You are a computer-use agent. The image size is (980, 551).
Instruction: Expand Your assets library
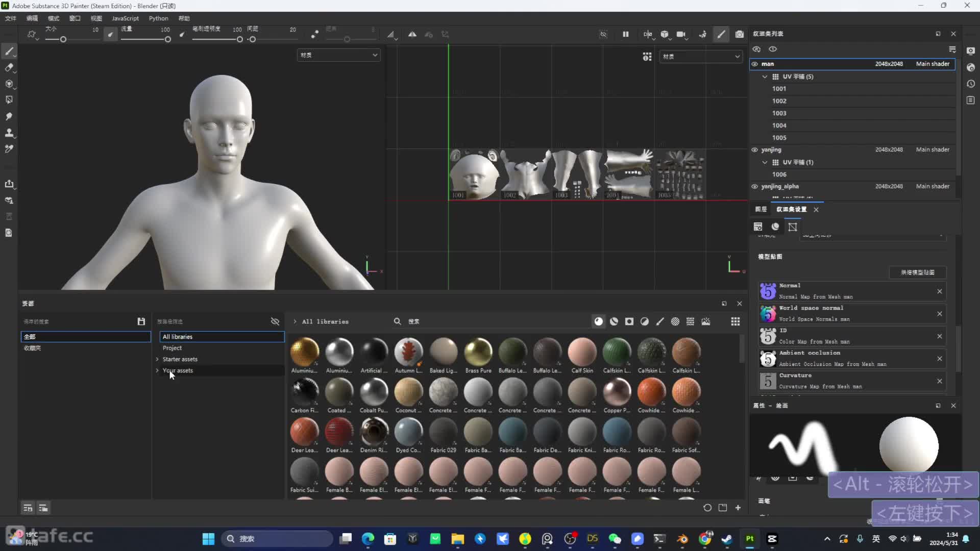tap(157, 370)
